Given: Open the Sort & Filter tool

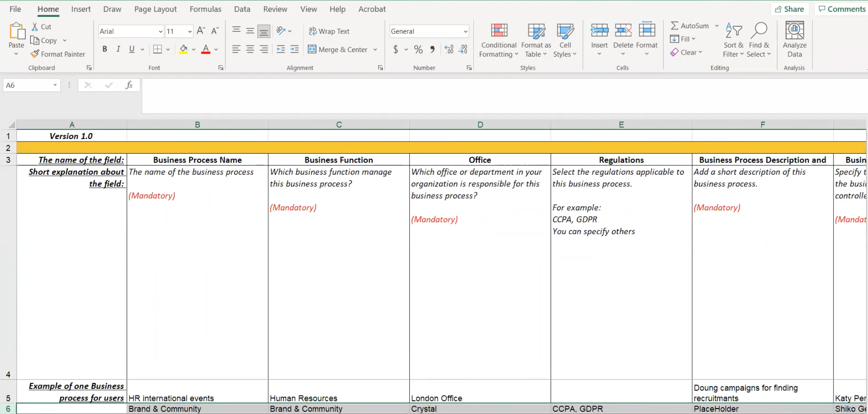Looking at the screenshot, I should click(x=733, y=40).
